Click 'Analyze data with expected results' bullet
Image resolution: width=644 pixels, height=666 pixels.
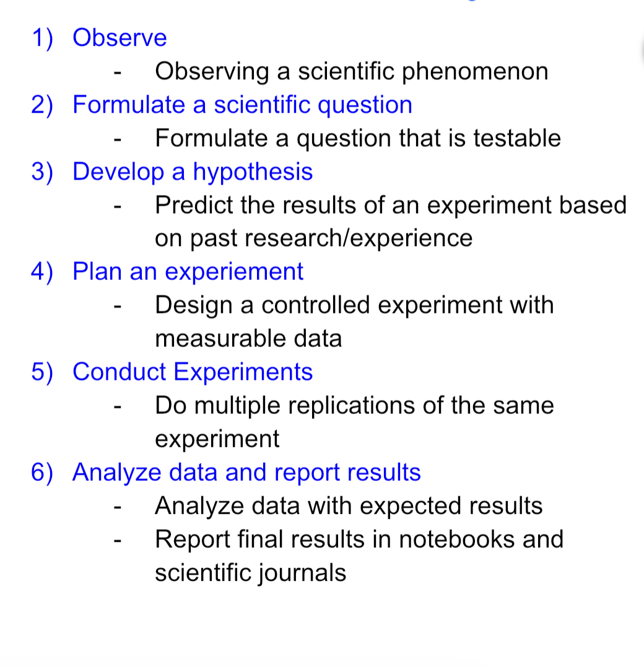click(349, 506)
